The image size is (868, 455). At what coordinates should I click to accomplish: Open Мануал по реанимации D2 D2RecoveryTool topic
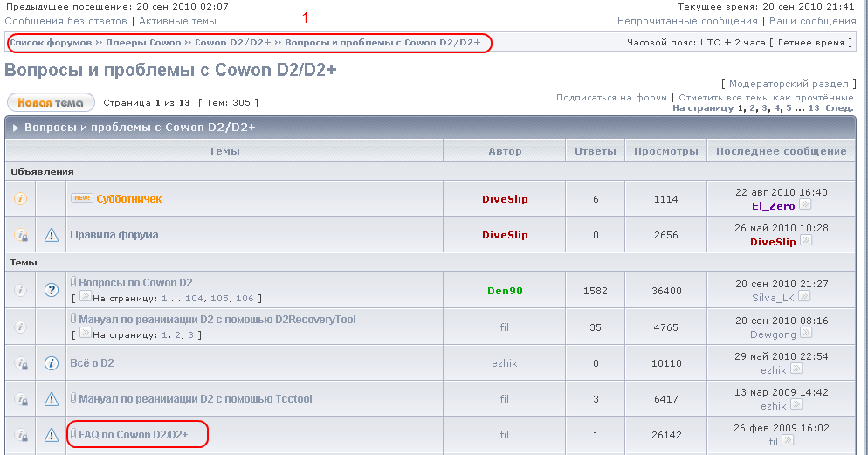[217, 320]
